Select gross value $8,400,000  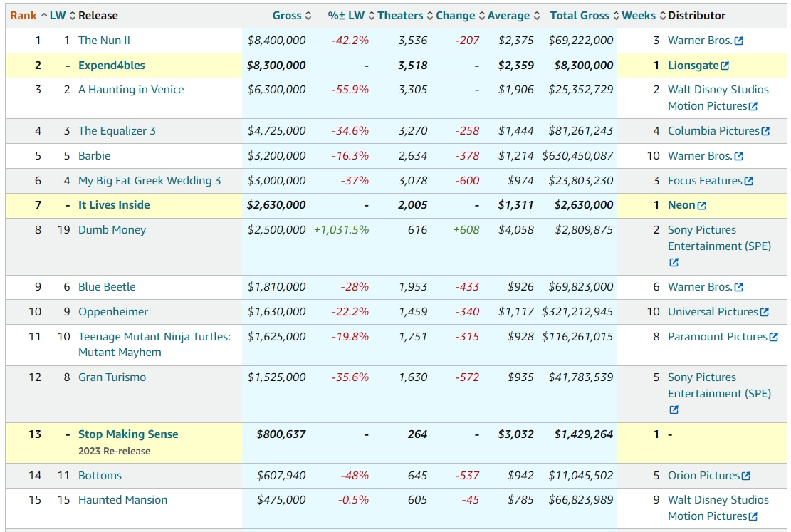(276, 41)
